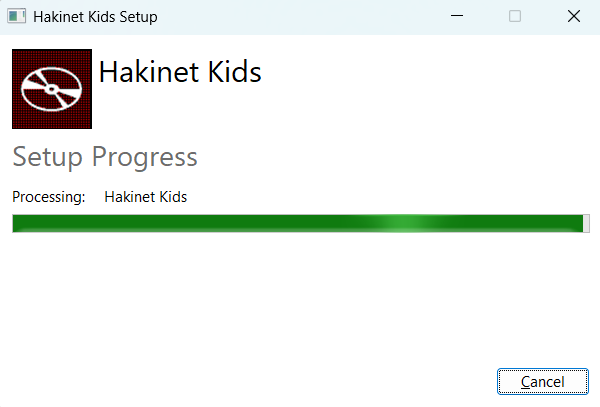The height and width of the screenshot is (407, 600).
Task: Click the greyed-out maximize button
Action: [x=515, y=17]
